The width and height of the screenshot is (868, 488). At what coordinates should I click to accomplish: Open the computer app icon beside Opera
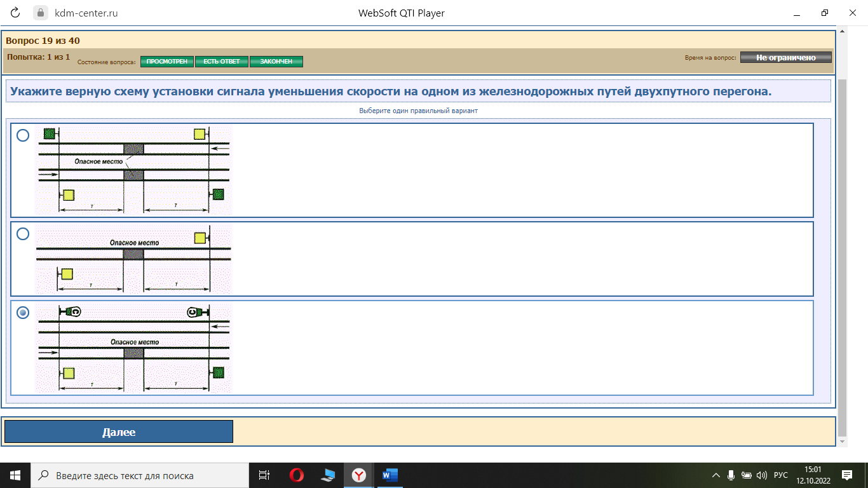pyautogui.click(x=328, y=475)
